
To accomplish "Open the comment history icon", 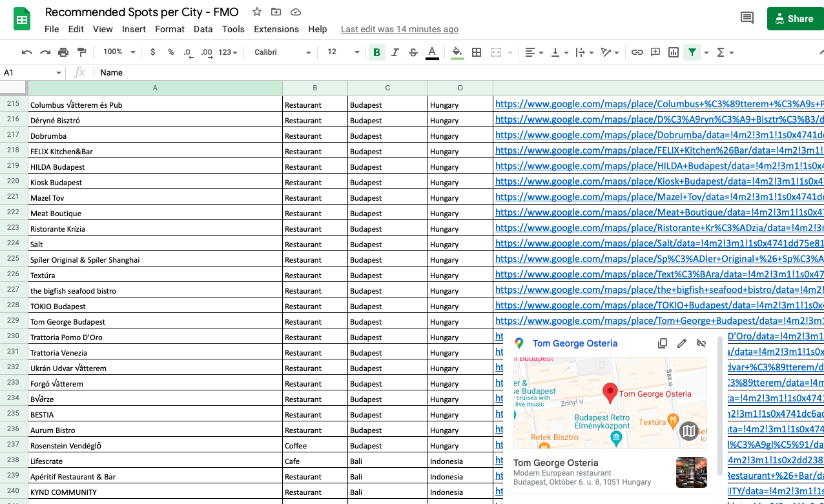I will click(747, 18).
